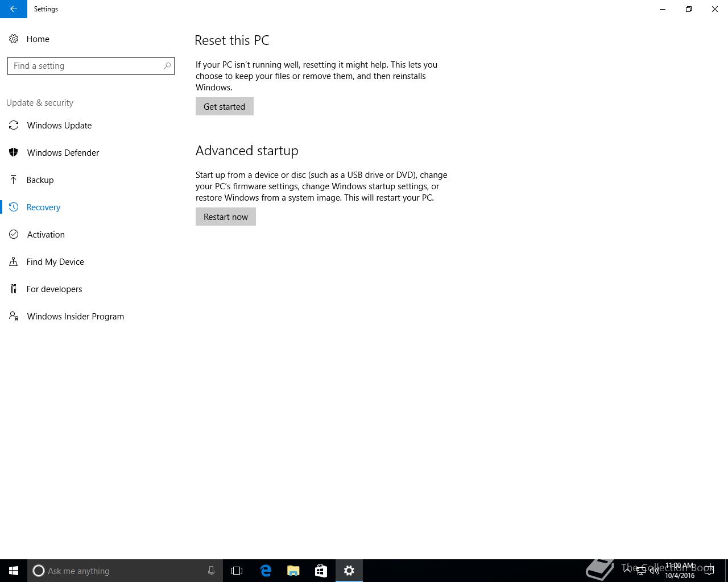Switch to the Backup section
728x582 pixels.
pos(40,180)
